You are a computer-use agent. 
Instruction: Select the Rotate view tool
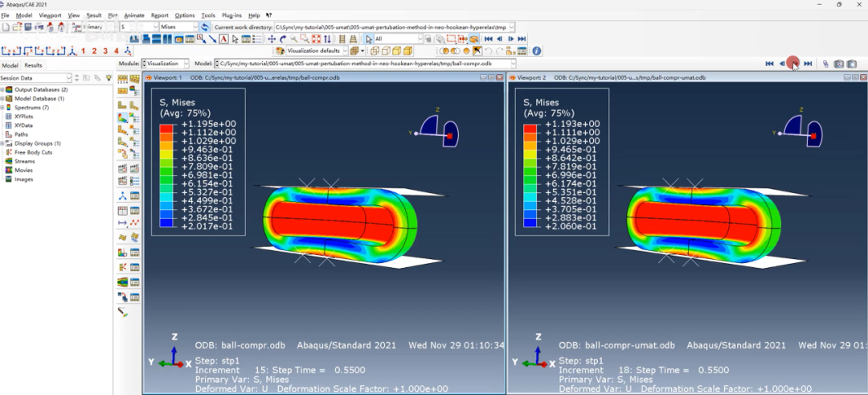283,39
